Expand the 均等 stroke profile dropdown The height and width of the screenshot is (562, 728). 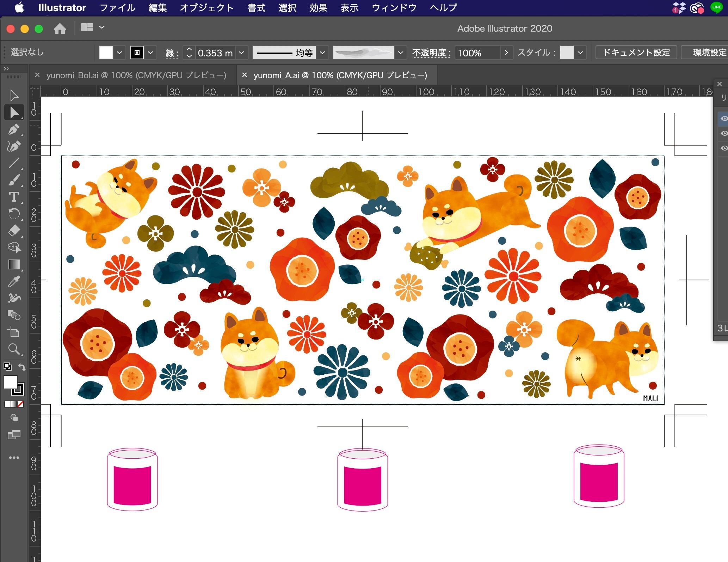click(322, 53)
